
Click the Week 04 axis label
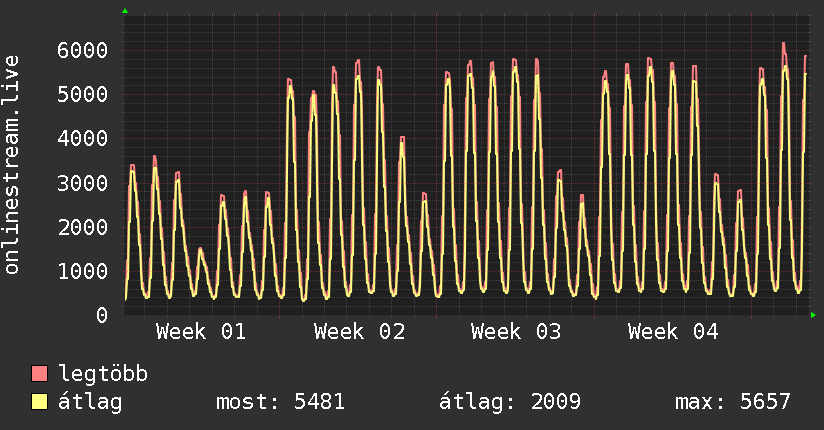point(674,332)
